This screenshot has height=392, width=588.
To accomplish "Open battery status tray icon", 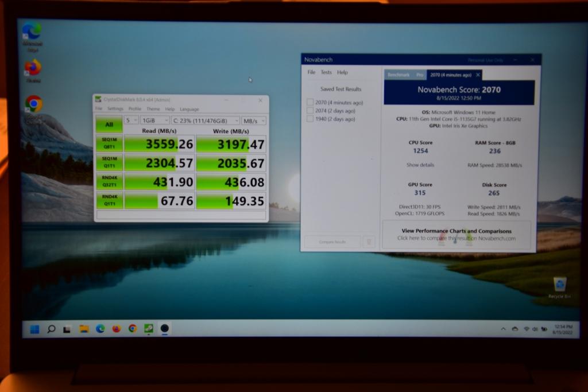I will [x=544, y=329].
